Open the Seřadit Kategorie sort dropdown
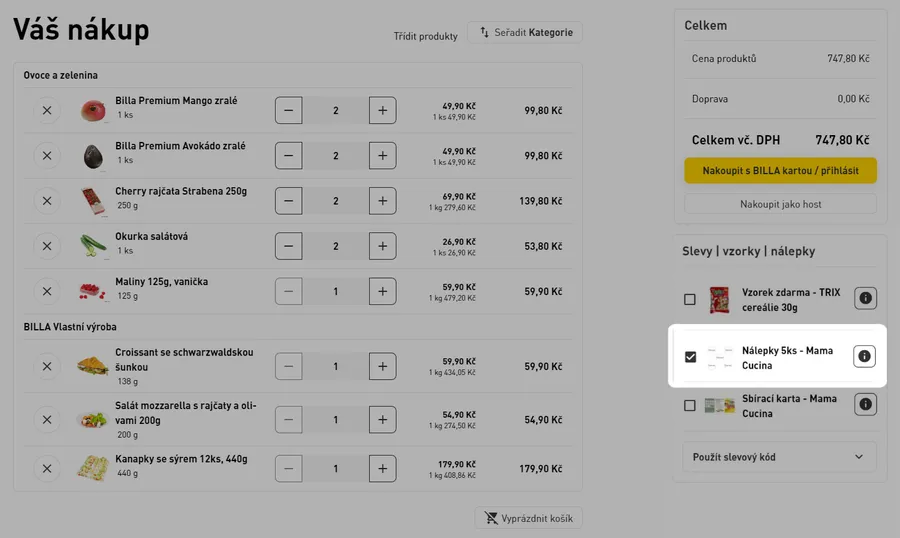This screenshot has width=900, height=538. coord(525,33)
